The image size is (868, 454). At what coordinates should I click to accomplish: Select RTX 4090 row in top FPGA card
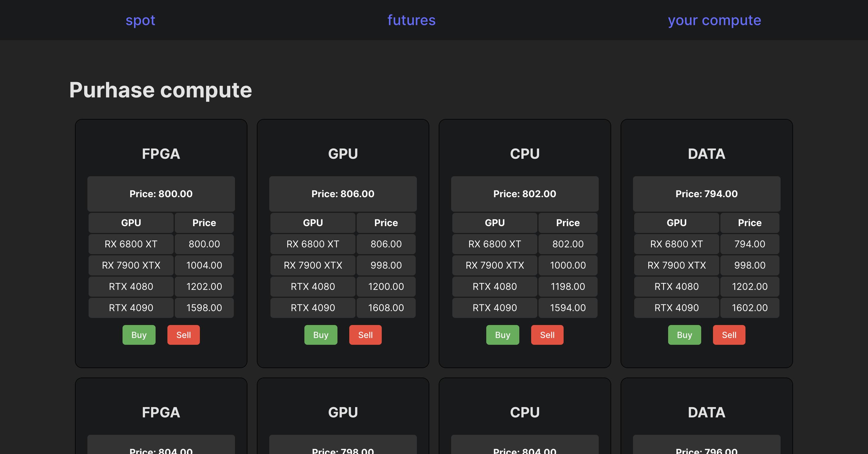click(x=131, y=308)
